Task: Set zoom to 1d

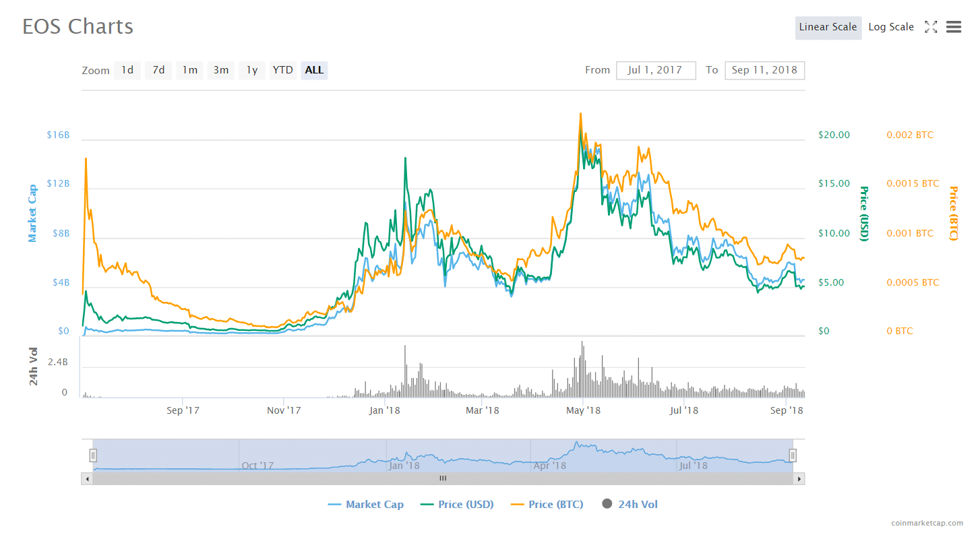Action: click(127, 70)
